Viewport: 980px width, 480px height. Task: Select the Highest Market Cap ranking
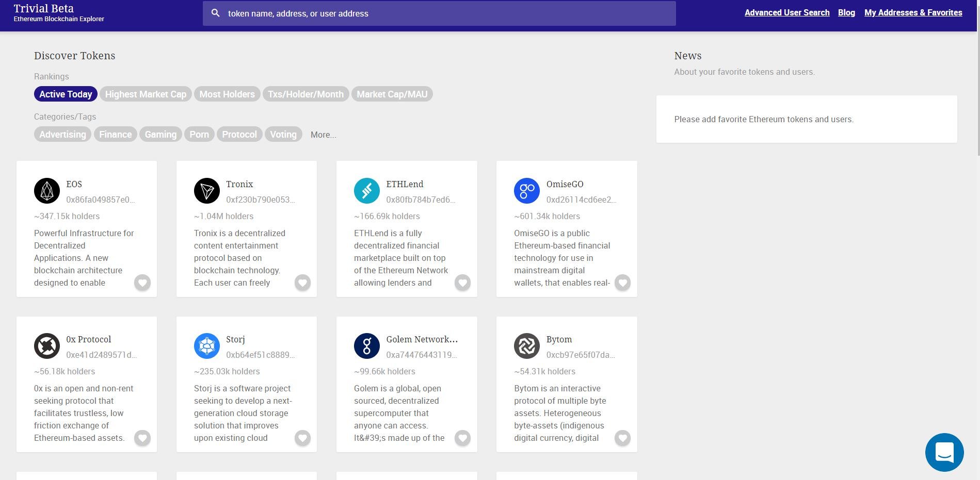point(146,94)
